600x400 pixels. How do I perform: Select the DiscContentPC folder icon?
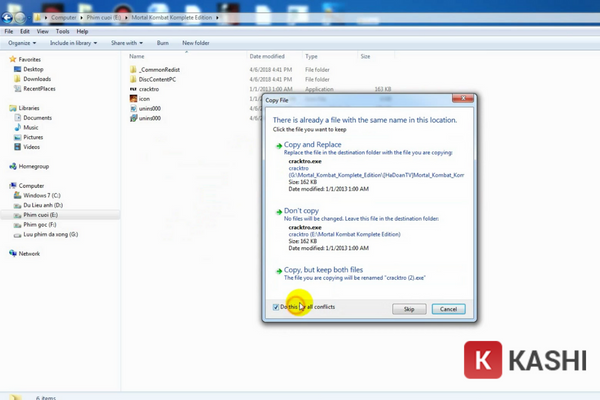click(133, 79)
